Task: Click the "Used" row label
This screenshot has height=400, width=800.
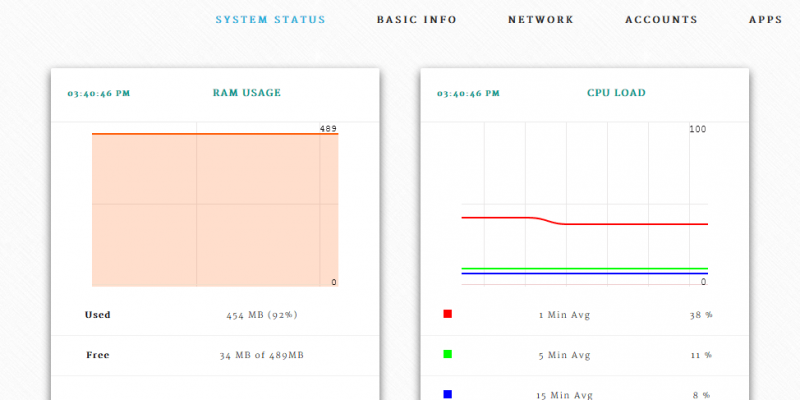Action: (97, 315)
